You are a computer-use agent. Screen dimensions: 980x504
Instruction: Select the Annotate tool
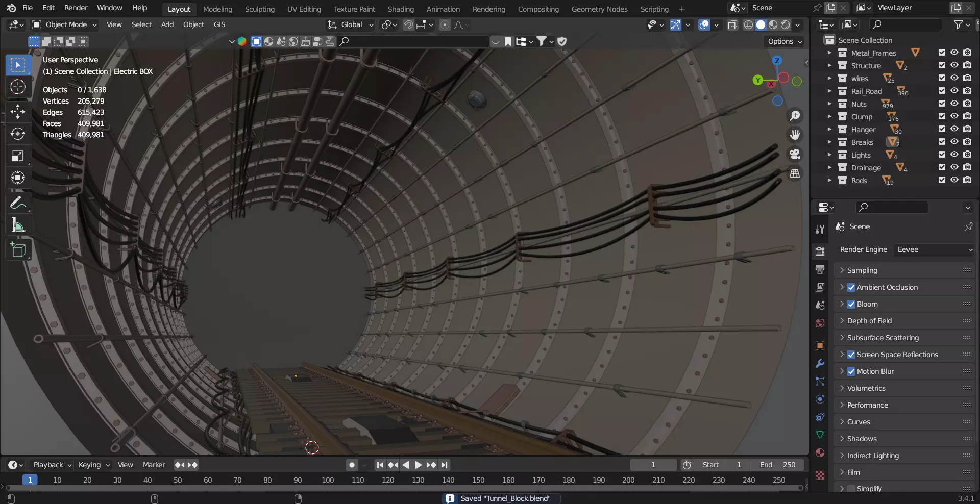pyautogui.click(x=18, y=203)
